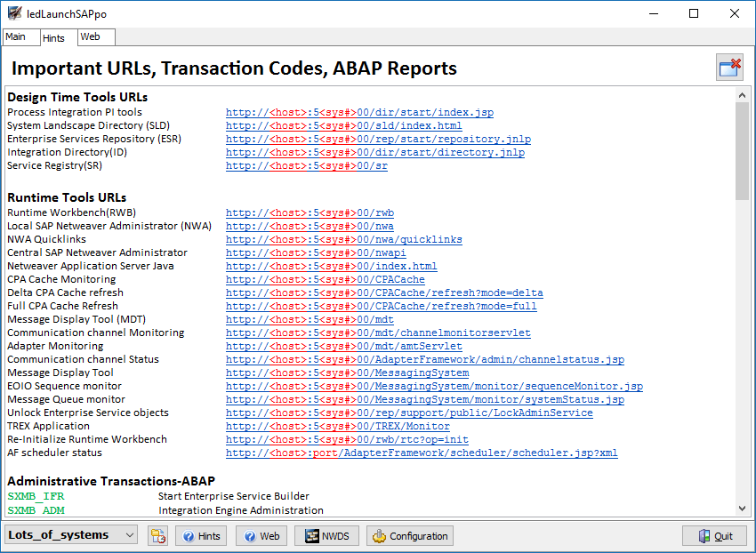Open the nwa/quicklinks URL
This screenshot has height=553, width=756.
344,240
